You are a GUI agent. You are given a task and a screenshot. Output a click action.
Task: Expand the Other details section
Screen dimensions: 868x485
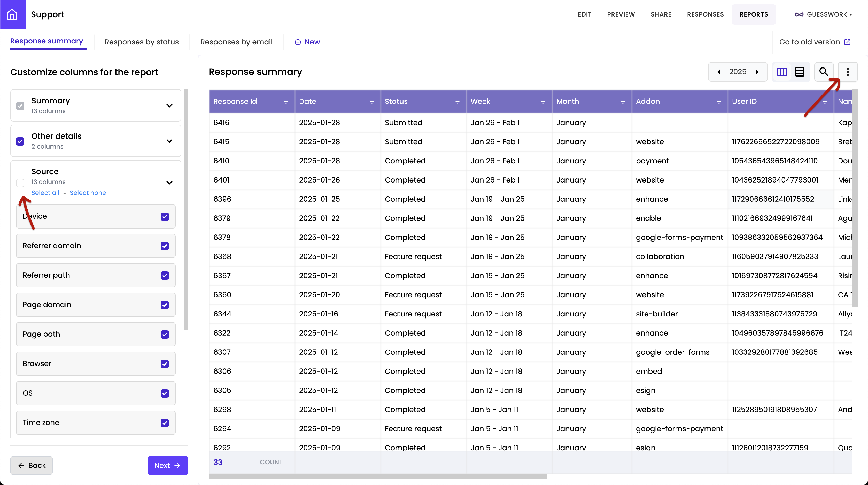coord(169,141)
